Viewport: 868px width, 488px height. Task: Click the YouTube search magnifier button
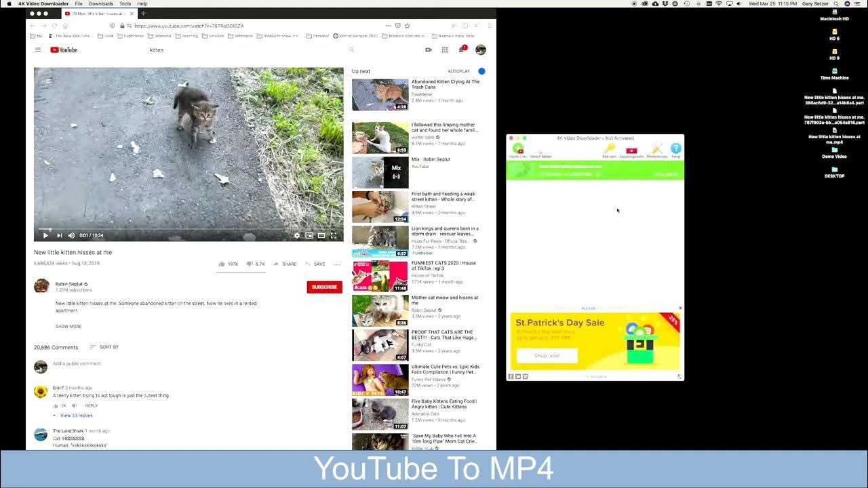coord(351,49)
